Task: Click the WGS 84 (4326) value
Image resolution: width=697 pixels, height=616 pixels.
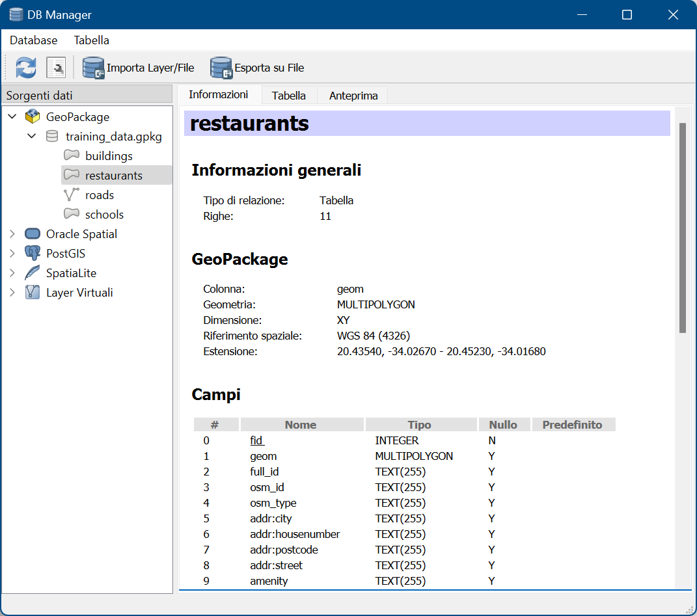Action: click(x=374, y=336)
